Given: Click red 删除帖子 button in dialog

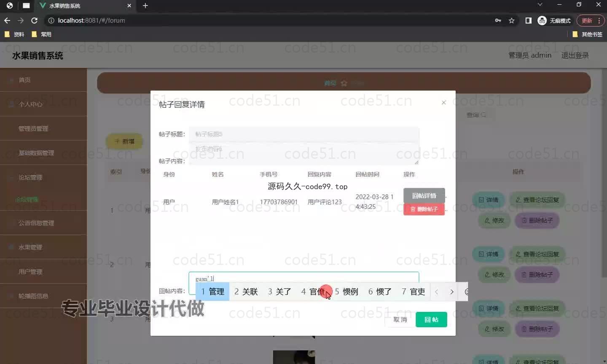Looking at the screenshot, I should click(x=424, y=209).
